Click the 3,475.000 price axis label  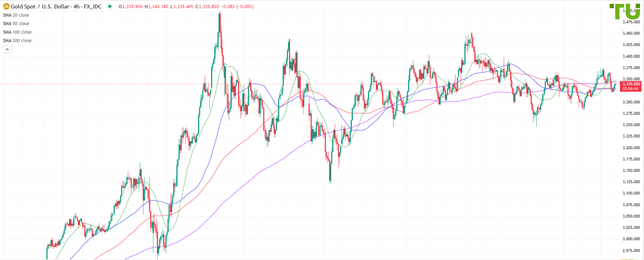point(631,22)
